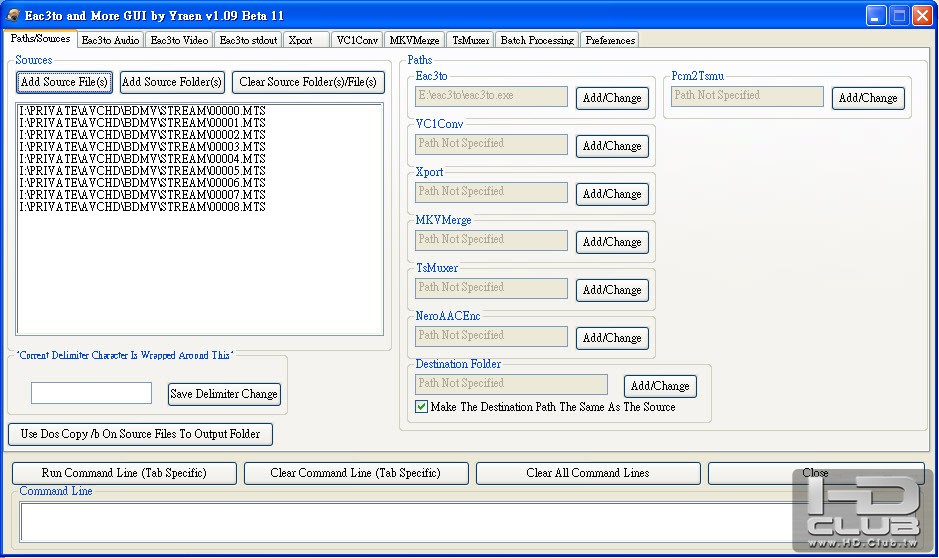Image resolution: width=939 pixels, height=558 pixels.
Task: Click Add/Change for Pcm2Tsmu path
Action: tap(868, 98)
